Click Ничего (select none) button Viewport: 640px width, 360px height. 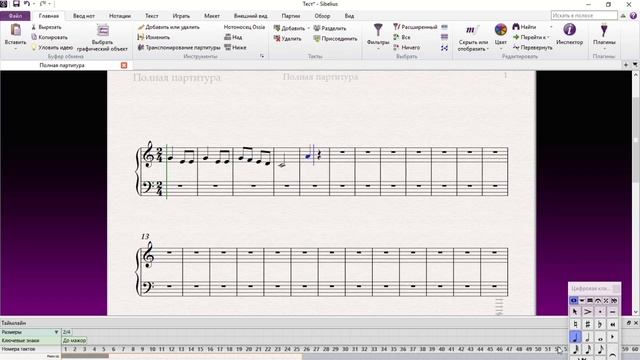point(406,47)
